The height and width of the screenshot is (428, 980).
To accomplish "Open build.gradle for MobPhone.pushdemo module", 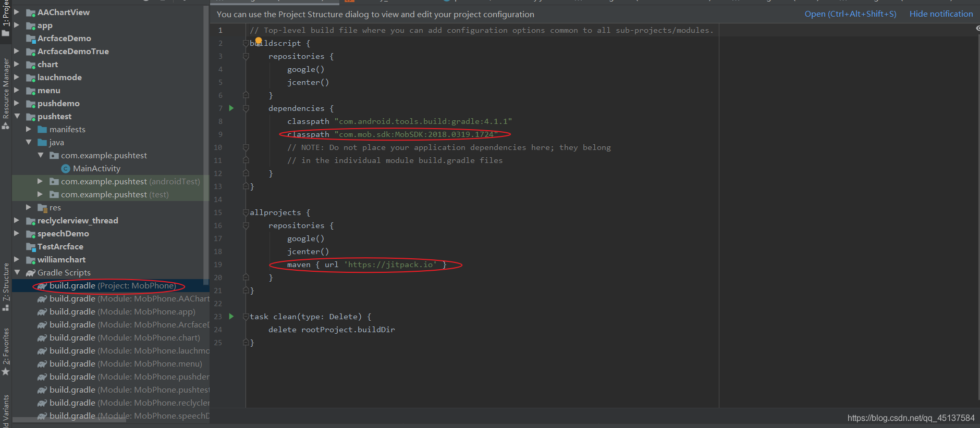I will pos(129,376).
